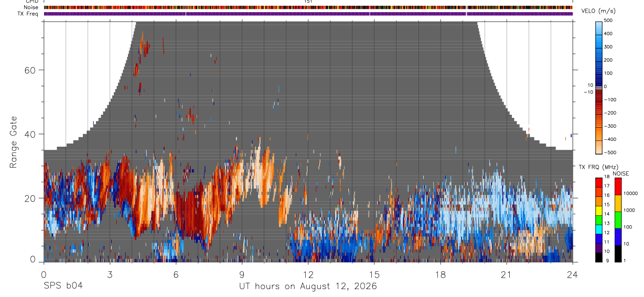Image resolution: width=644 pixels, height=297 pixels.
Task: Click the 12 tick label on UT hours axis
Action: click(x=308, y=275)
